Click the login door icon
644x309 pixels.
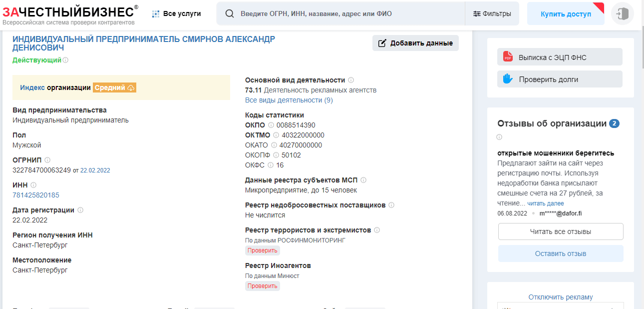point(622,14)
